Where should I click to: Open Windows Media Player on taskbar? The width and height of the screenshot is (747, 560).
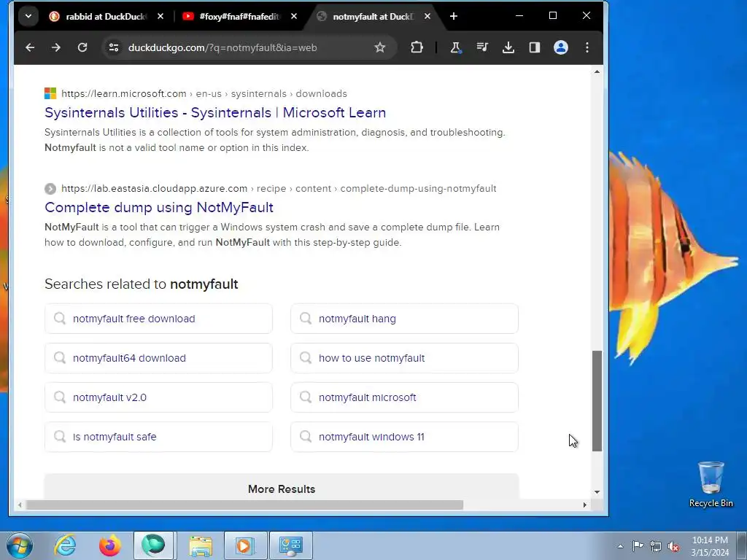tap(246, 545)
